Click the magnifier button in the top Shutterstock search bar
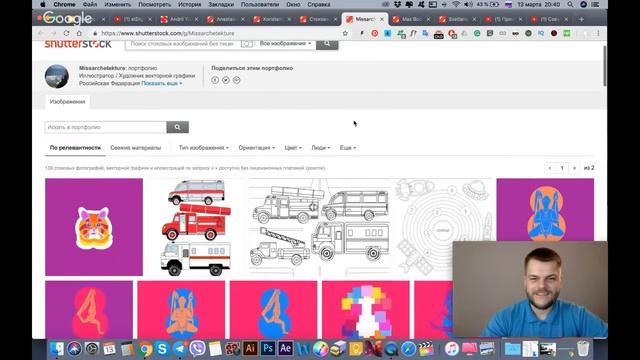640x360 pixels. pos(327,44)
